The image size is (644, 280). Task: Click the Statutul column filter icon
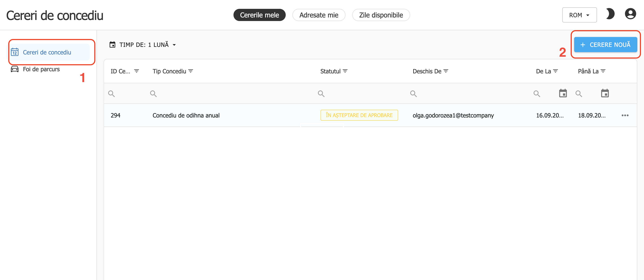pos(345,71)
